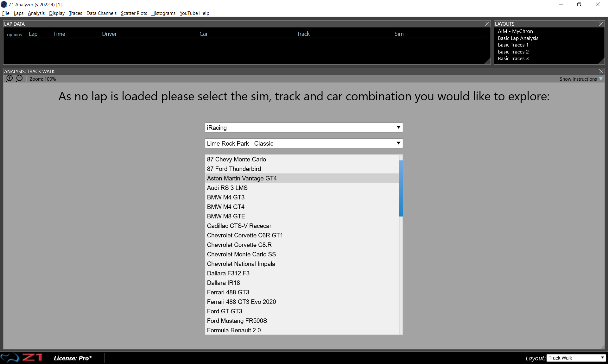Open the Lime Rock Park track dropdown

(x=304, y=143)
